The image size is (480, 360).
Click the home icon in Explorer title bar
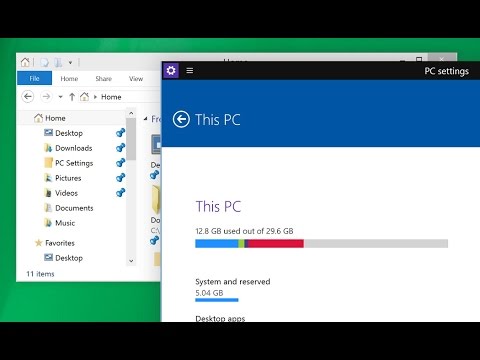(x=25, y=62)
